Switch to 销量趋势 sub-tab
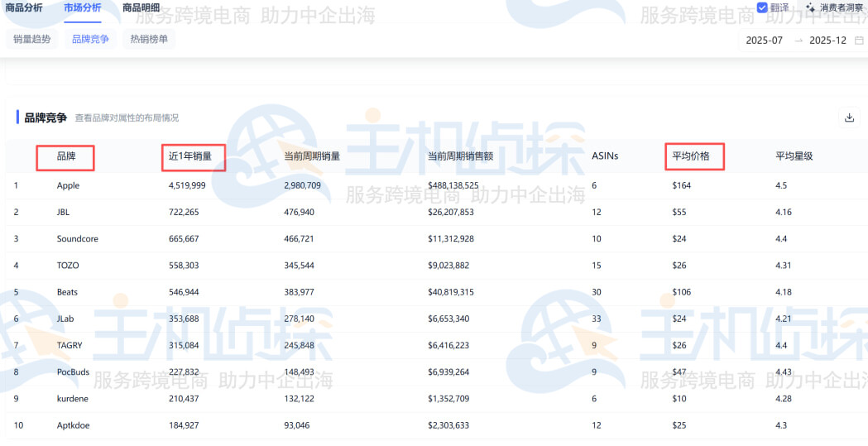 coord(32,39)
